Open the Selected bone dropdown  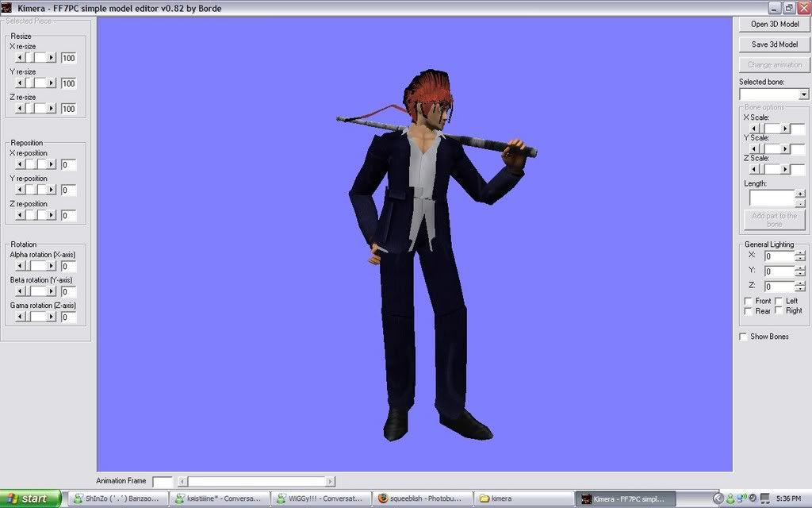pyautogui.click(x=803, y=94)
